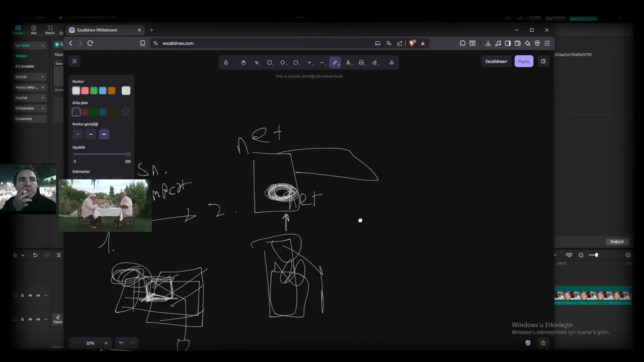The width and height of the screenshot is (644, 362).
Task: Collapse the İçe aktar section in CapCut
Action: point(42,46)
